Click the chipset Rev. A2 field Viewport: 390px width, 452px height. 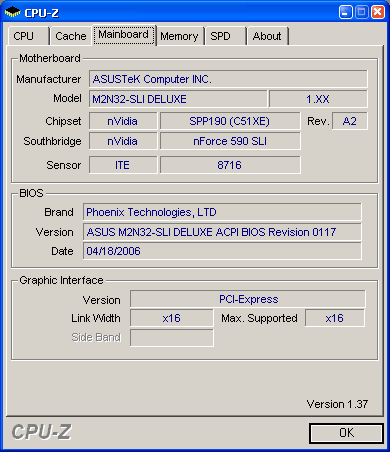pos(350,121)
